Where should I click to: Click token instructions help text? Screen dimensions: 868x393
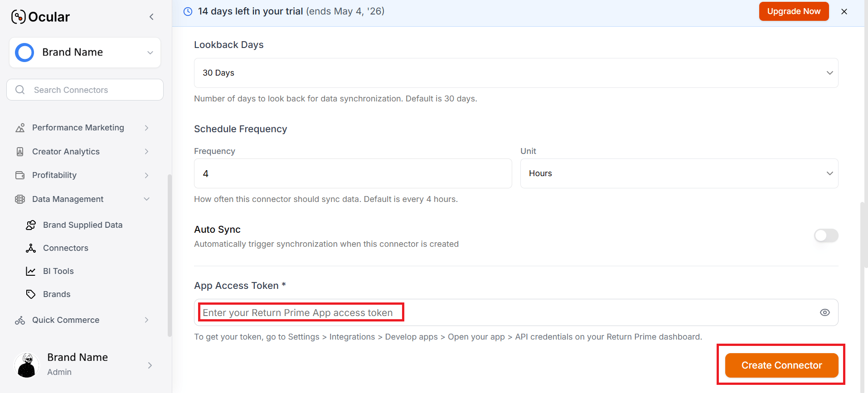448,337
